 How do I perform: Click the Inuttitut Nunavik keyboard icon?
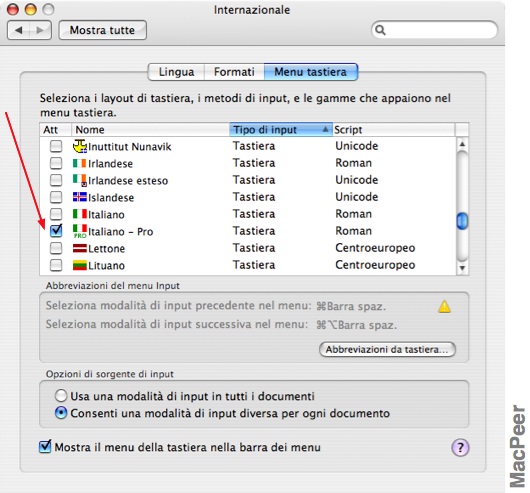click(x=80, y=146)
